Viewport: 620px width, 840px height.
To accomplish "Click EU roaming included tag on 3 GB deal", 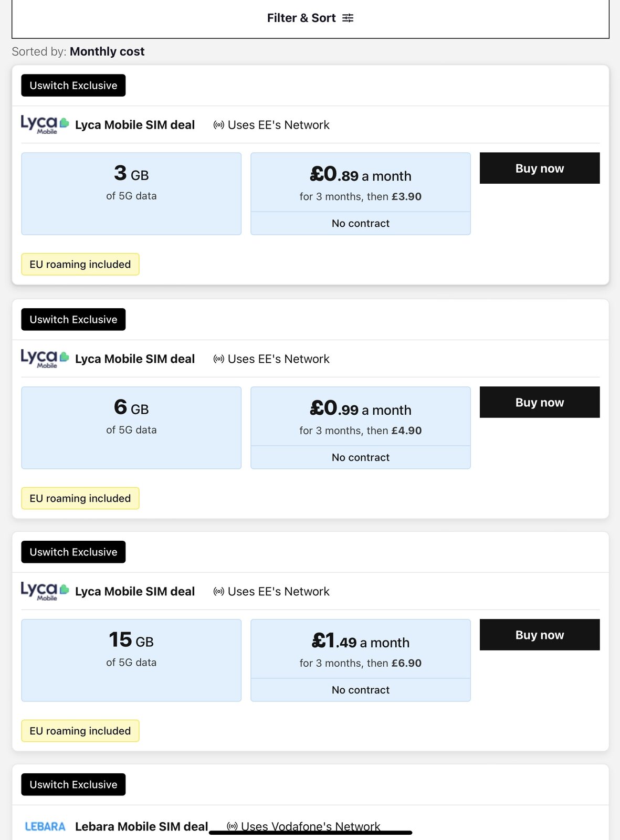I will point(80,265).
